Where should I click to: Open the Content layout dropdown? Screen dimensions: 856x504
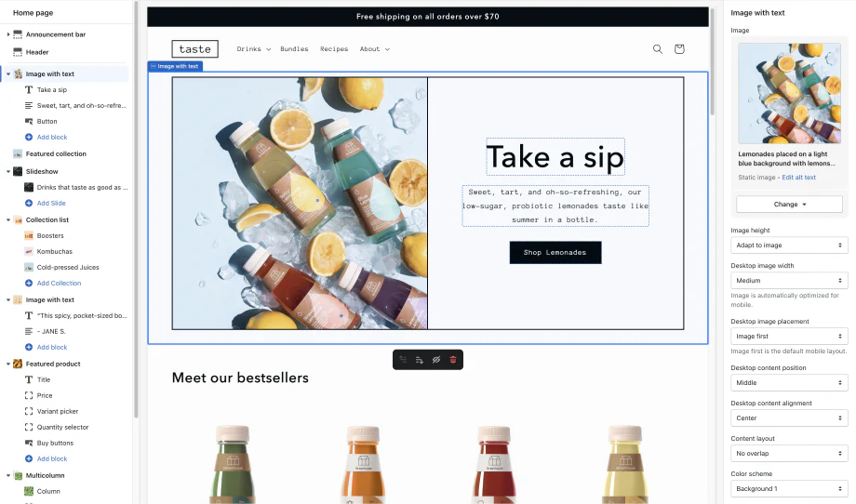pos(789,453)
